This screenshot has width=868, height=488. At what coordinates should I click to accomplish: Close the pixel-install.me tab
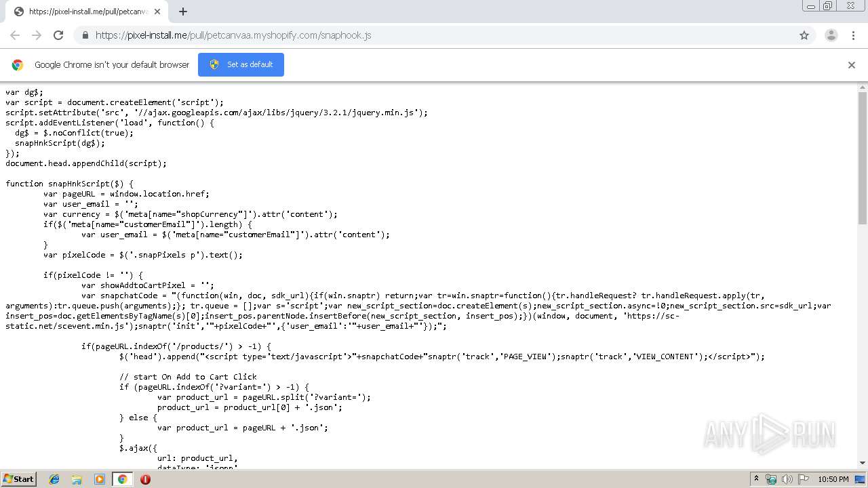click(157, 12)
